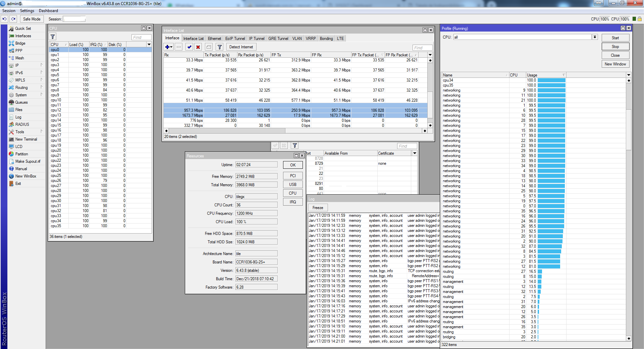Image resolution: width=644 pixels, height=349 pixels.
Task: Click the comment icon in Interface List toolbar
Action: (209, 47)
